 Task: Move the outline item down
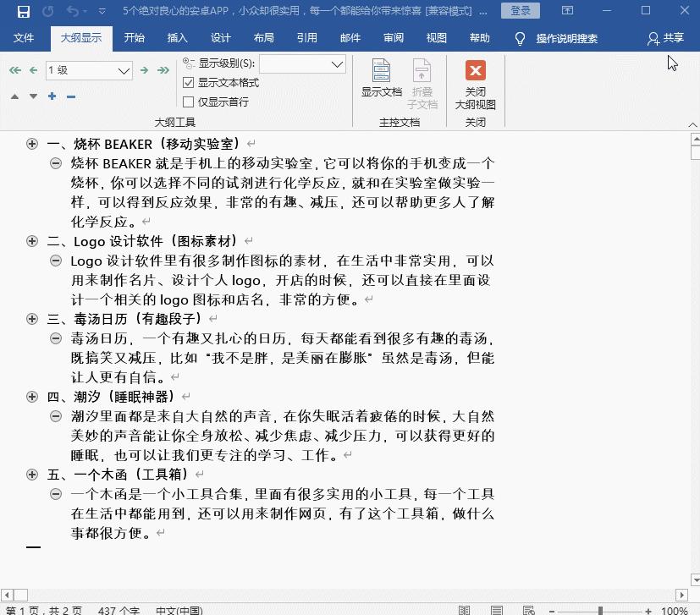[32, 96]
